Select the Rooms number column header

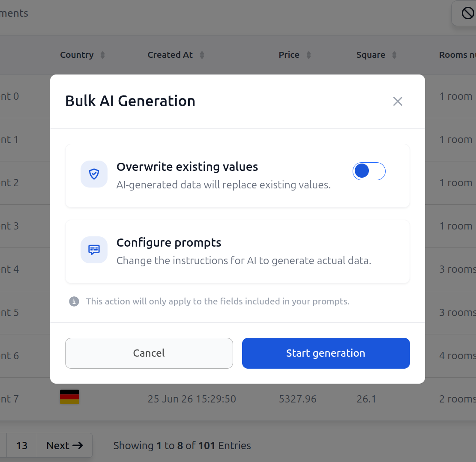pos(458,55)
